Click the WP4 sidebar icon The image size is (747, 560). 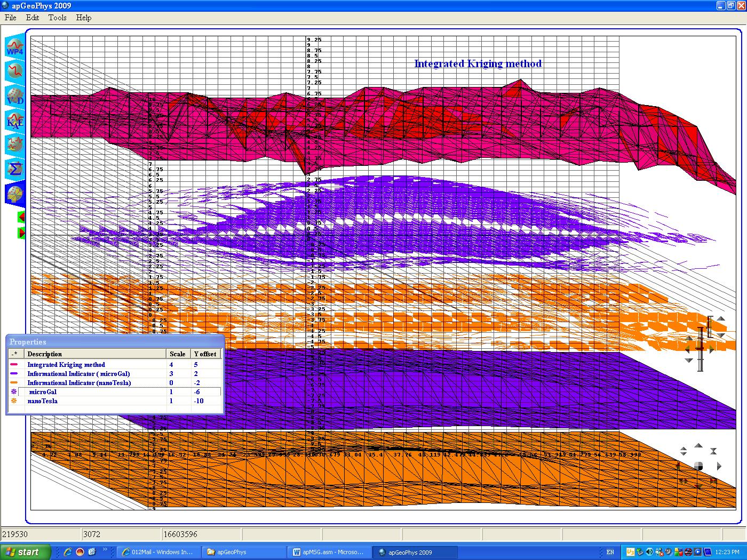coord(15,47)
